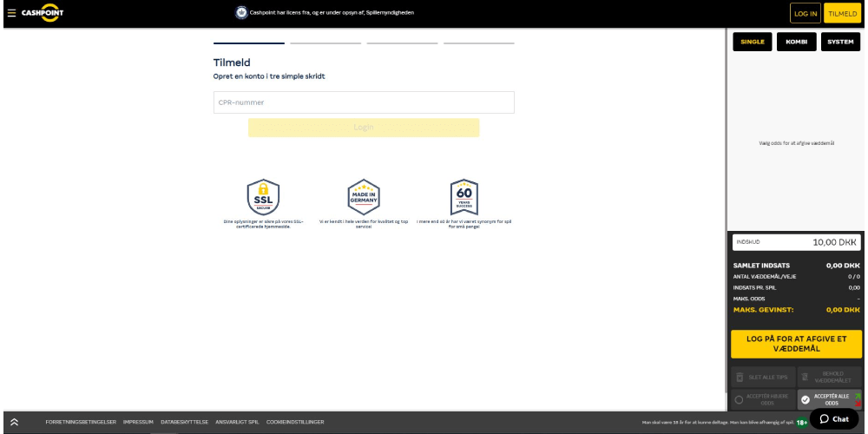
Task: Click the 18+ age restriction icon
Action: pos(802,422)
